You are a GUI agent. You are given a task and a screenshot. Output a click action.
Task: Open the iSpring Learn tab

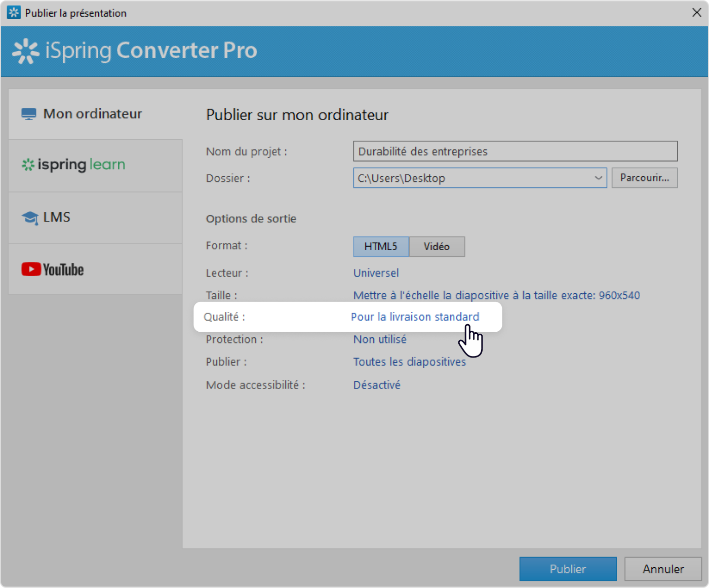[x=95, y=166]
